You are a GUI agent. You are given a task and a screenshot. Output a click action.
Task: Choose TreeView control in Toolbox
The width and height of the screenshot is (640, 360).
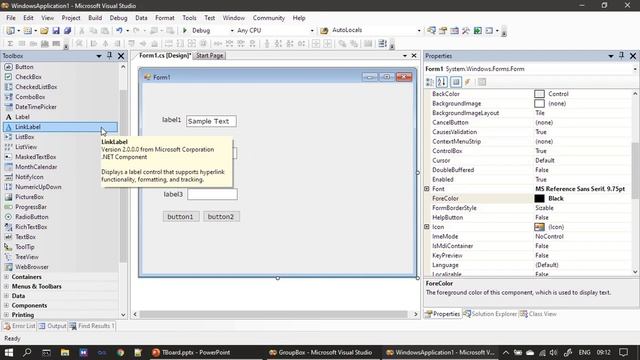[x=60, y=257]
